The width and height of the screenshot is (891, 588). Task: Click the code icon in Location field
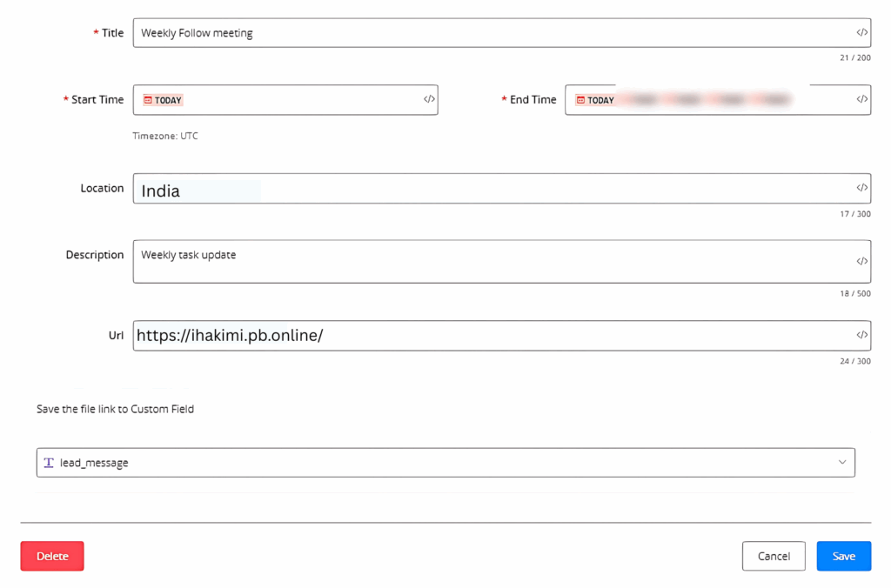pos(861,188)
